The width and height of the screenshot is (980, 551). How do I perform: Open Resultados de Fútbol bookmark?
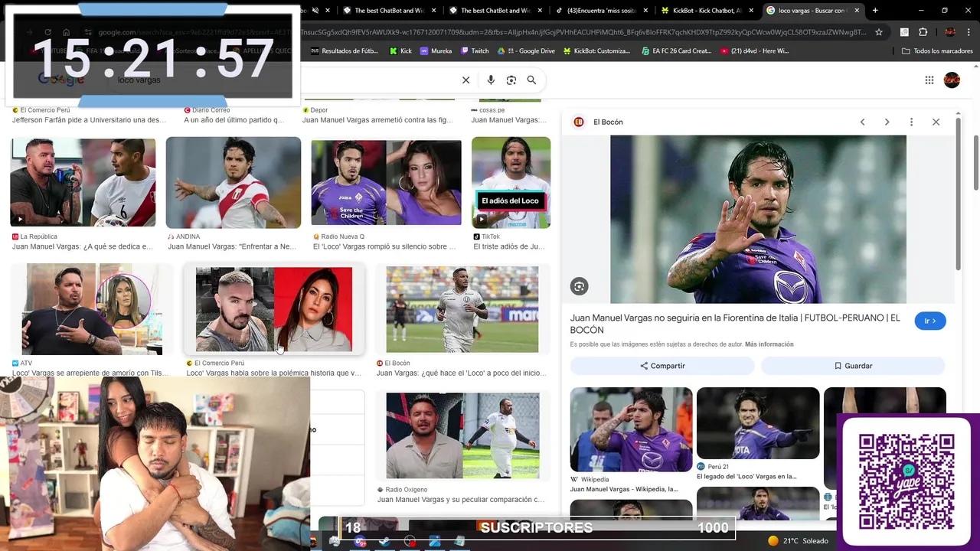(x=345, y=51)
